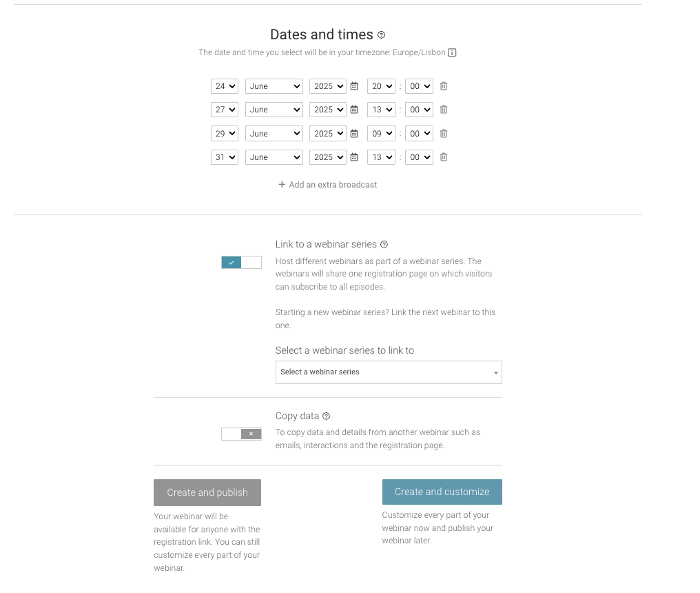The height and width of the screenshot is (593, 700).
Task: Open the Link to a webinar series help tooltip
Action: pyautogui.click(x=383, y=244)
